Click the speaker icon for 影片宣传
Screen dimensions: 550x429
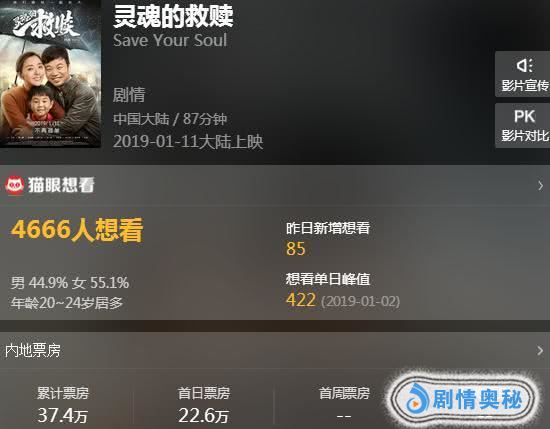click(x=524, y=66)
